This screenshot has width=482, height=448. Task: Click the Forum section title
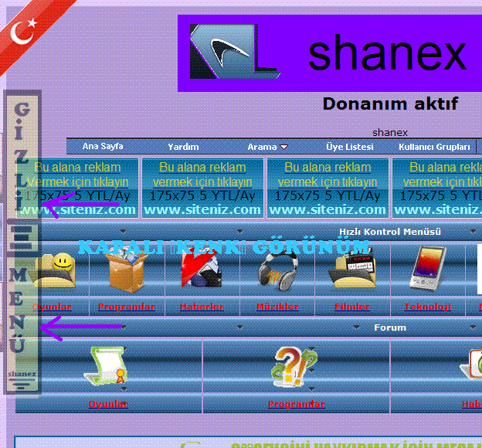pyautogui.click(x=390, y=328)
